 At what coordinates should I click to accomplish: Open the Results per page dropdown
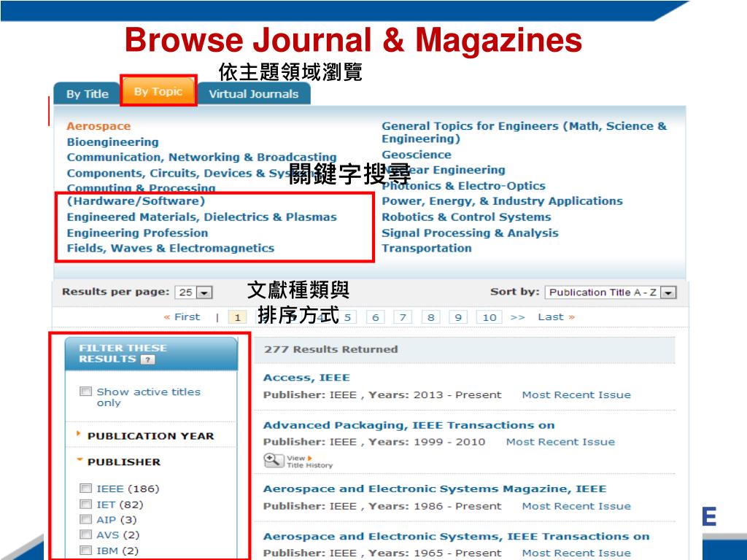click(x=193, y=292)
